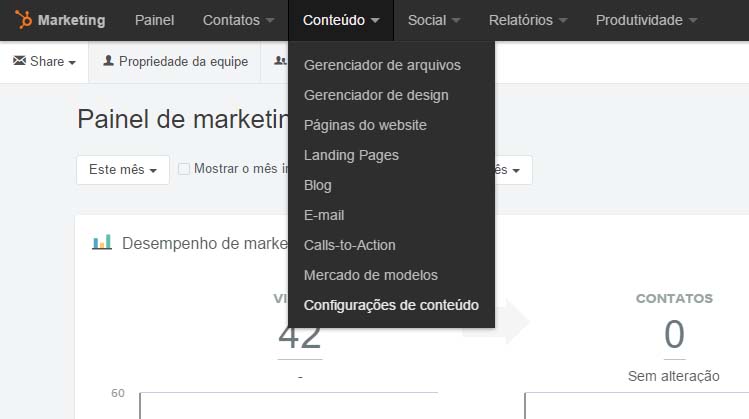The image size is (749, 419).
Task: Click the group users icon in toolbar
Action: [x=280, y=61]
